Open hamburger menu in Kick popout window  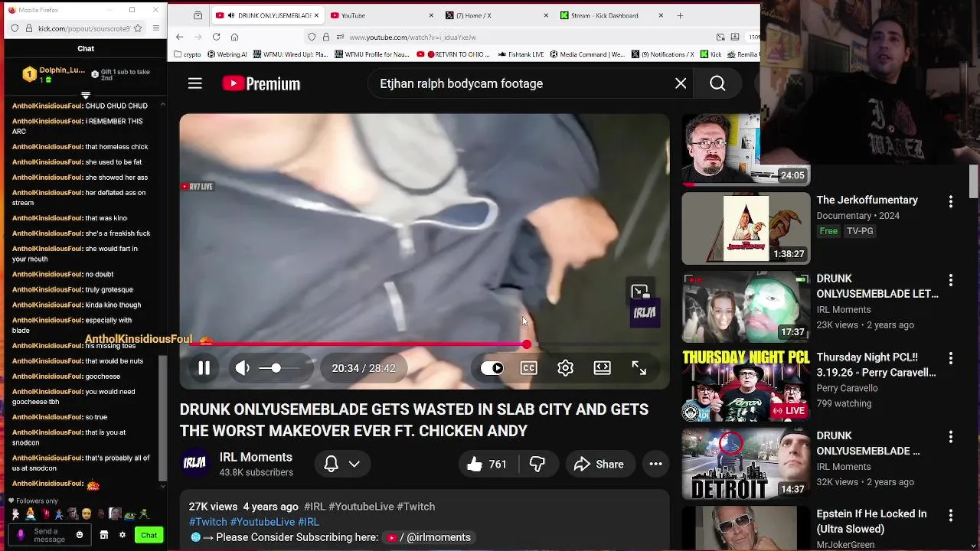click(156, 28)
